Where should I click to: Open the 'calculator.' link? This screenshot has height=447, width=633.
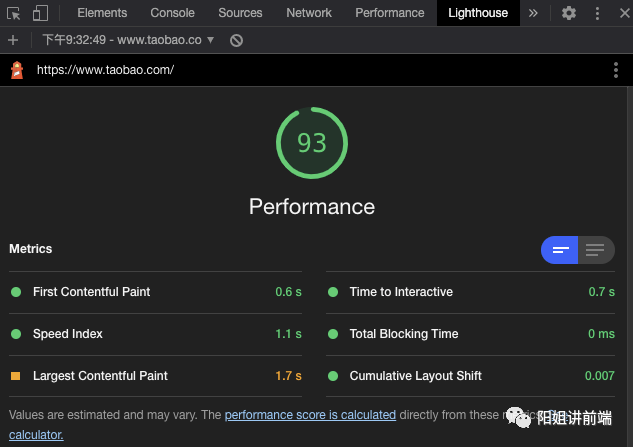[x=36, y=435]
